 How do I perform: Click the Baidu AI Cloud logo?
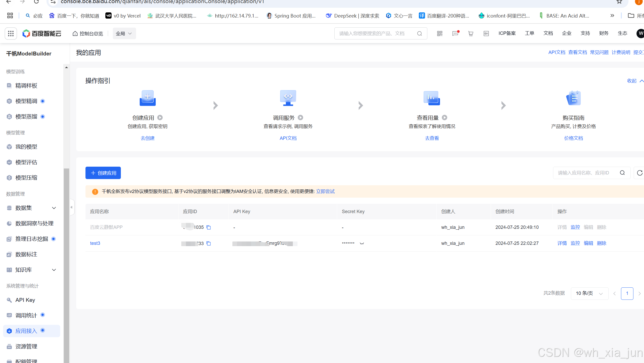(x=42, y=34)
